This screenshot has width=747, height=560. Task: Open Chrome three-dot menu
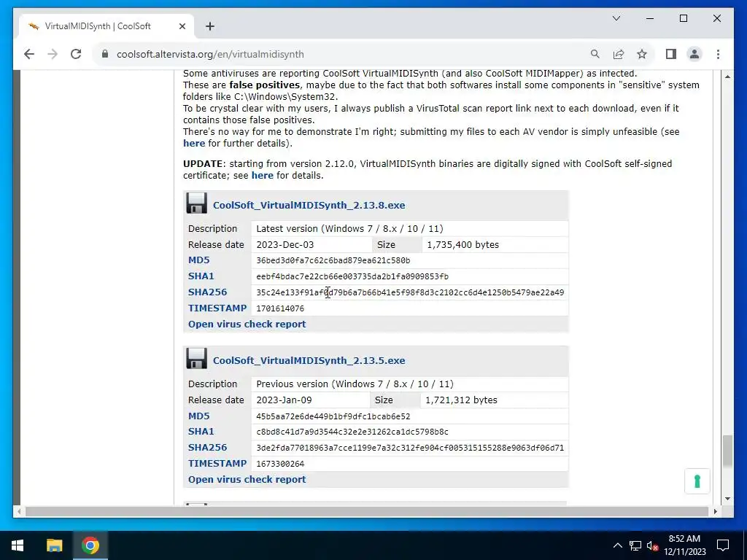[718, 54]
